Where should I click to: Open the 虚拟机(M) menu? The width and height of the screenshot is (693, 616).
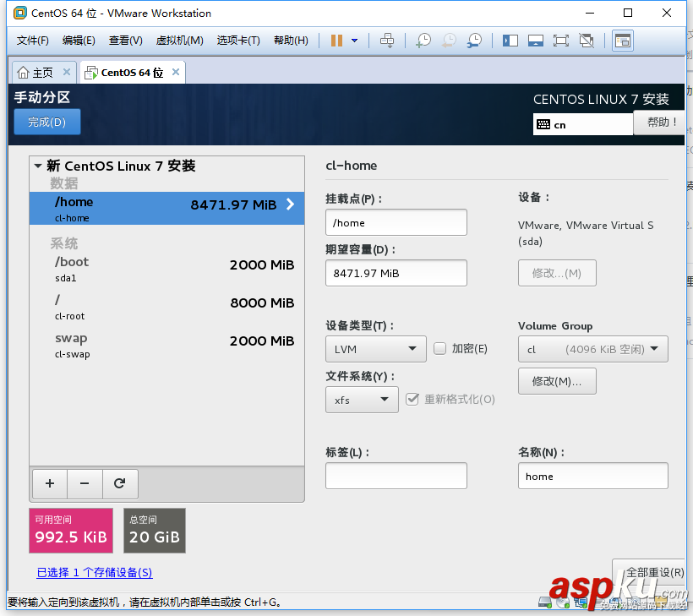coord(179,41)
